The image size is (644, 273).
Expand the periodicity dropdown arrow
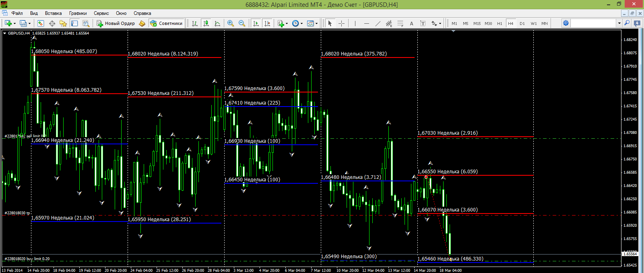tap(302, 23)
